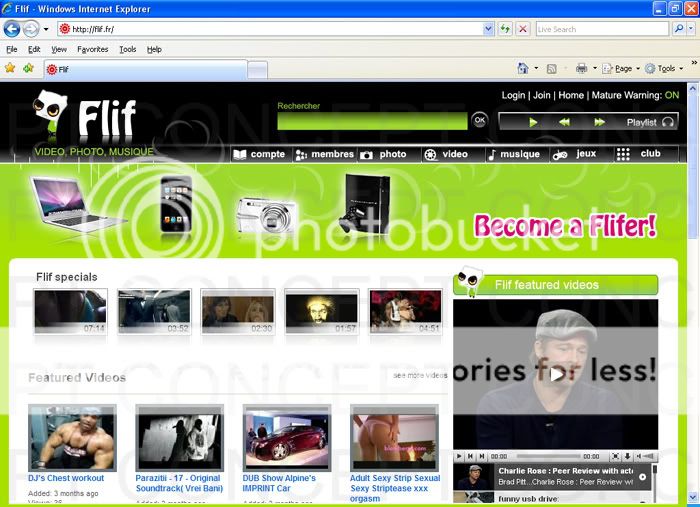700x507 pixels.
Task: Select the musique navigation tab
Action: (514, 154)
